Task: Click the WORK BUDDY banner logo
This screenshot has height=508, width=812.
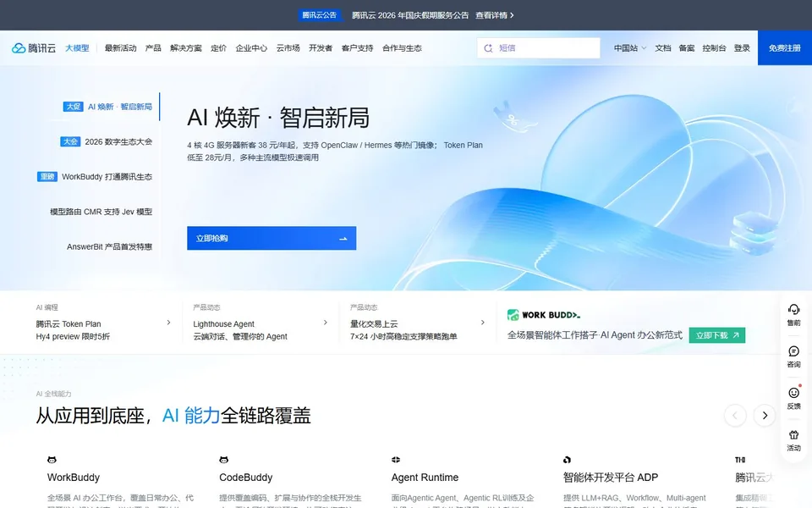Action: click(544, 315)
